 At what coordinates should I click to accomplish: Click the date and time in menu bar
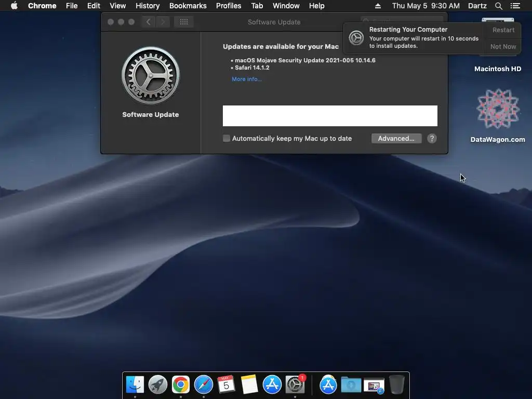(426, 6)
